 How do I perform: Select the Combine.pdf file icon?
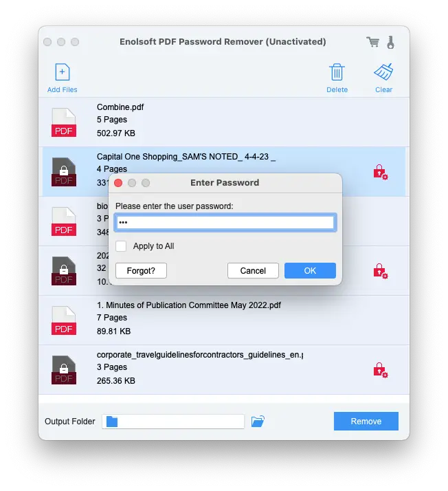(64, 122)
